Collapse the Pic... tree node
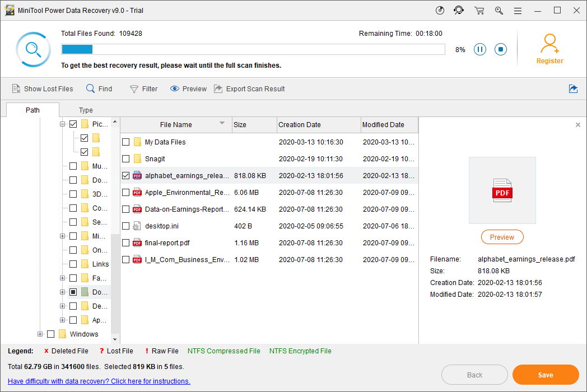 (x=63, y=124)
